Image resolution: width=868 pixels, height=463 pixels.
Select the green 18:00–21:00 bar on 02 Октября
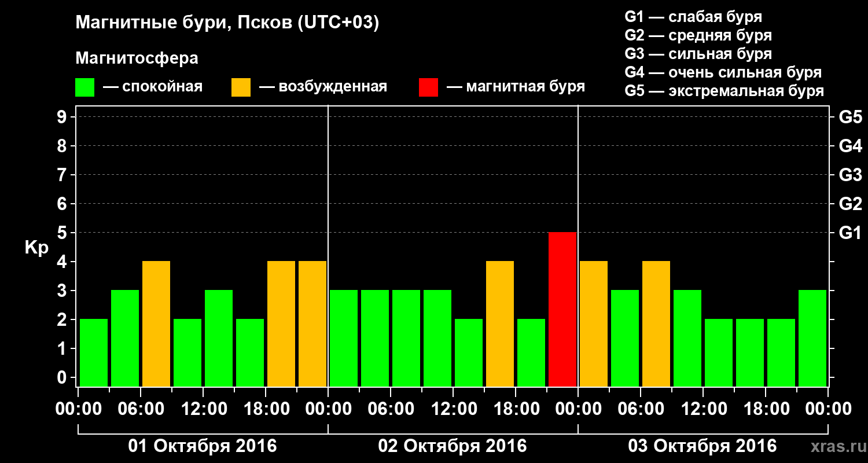pyautogui.click(x=531, y=352)
